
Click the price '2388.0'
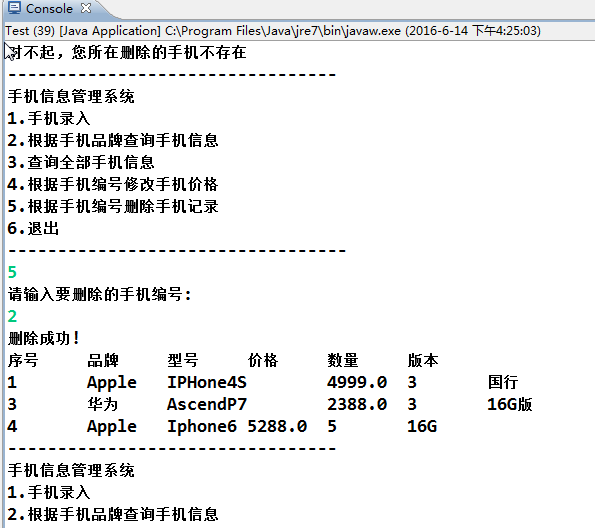[x=357, y=404]
